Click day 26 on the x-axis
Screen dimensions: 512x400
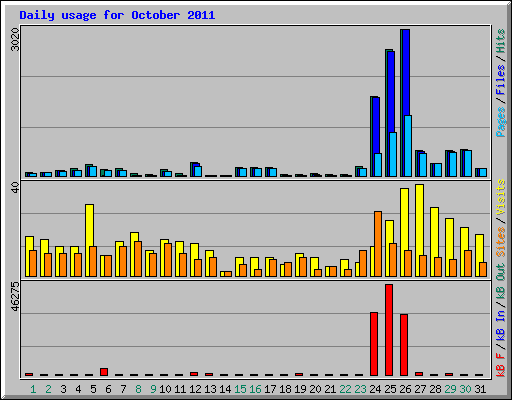pyautogui.click(x=405, y=389)
